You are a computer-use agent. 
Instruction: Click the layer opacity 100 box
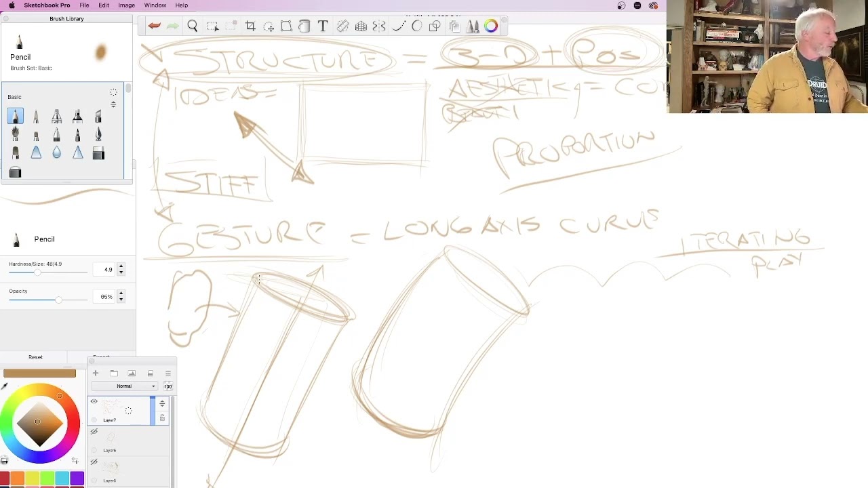tap(167, 386)
